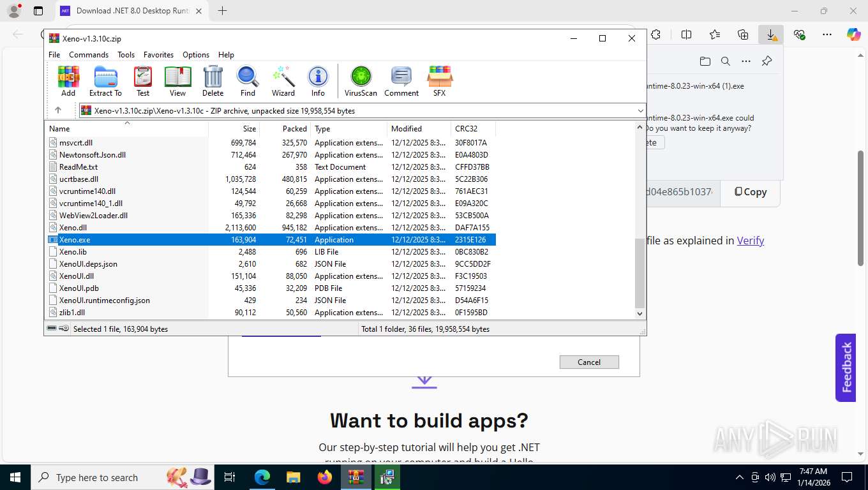Open the Help menu
Viewport: 868px width, 490px height.
(226, 55)
